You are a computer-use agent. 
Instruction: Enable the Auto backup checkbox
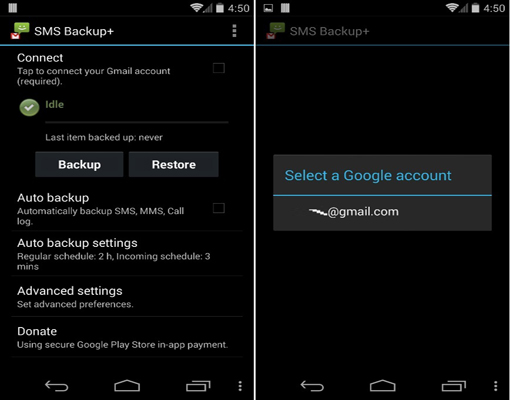[x=219, y=208]
